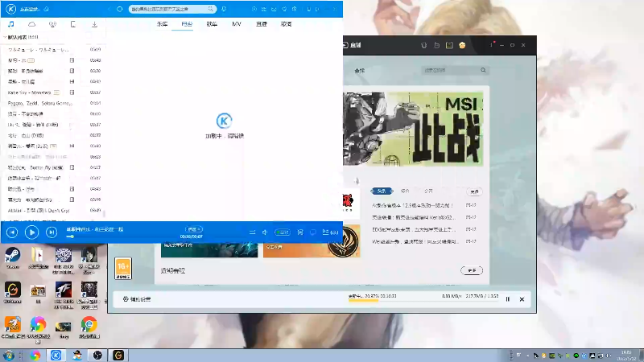Click the back arrow in KuGou title bar
Screen dimensions: 644x362
109,9
